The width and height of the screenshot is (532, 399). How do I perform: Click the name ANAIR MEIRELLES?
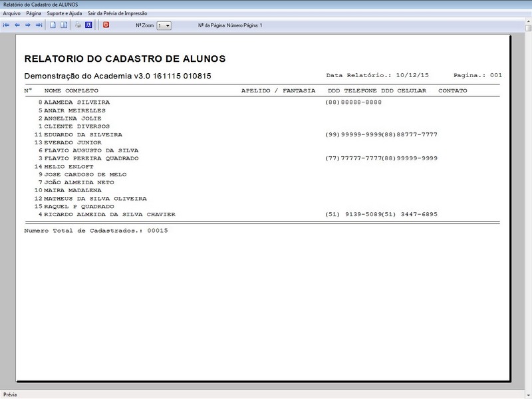(x=75, y=110)
